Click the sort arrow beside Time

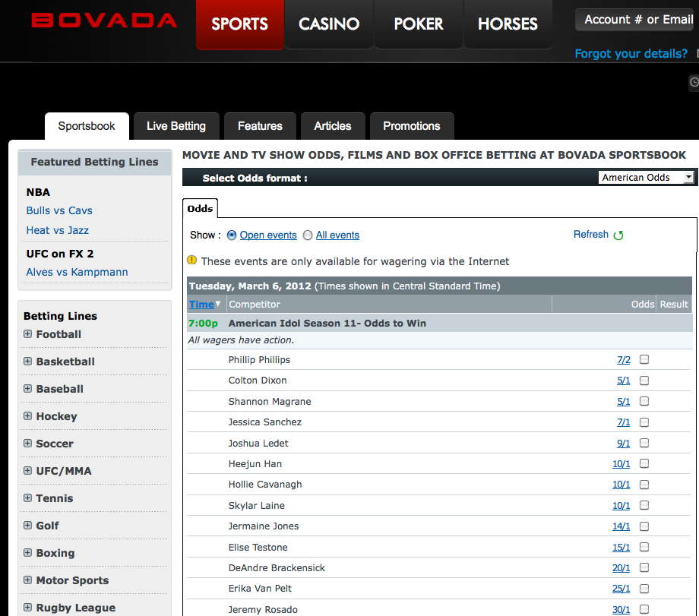pyautogui.click(x=218, y=304)
